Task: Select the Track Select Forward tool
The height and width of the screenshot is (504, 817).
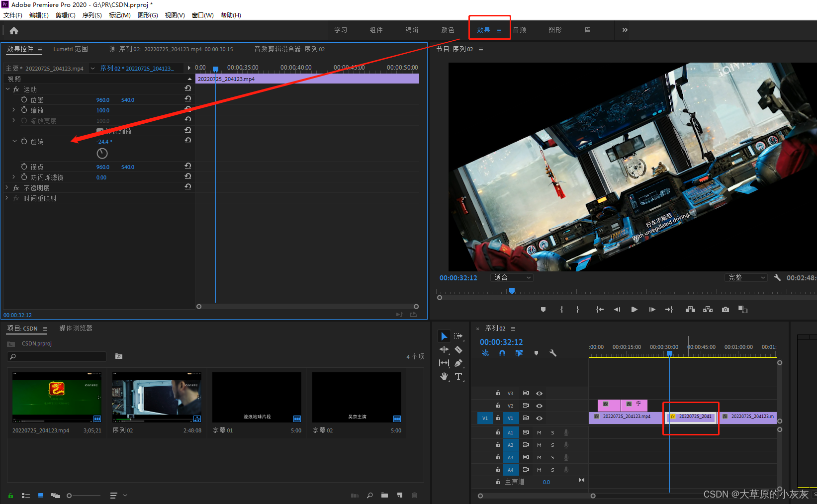Action: point(458,336)
